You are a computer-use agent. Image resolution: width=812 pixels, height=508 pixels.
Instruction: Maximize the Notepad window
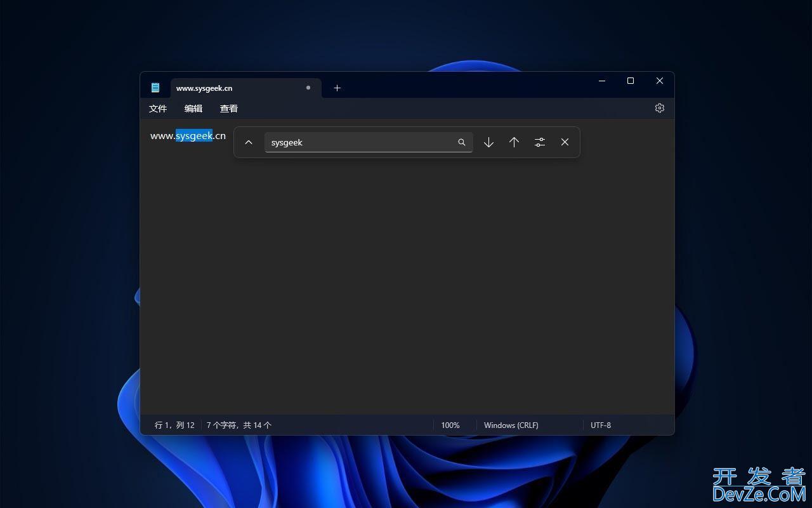[631, 81]
